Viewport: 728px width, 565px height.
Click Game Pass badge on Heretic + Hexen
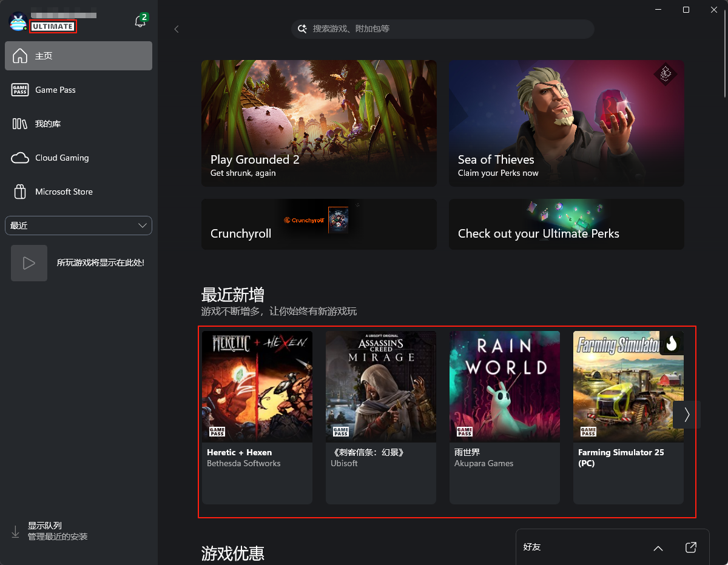coord(217,432)
